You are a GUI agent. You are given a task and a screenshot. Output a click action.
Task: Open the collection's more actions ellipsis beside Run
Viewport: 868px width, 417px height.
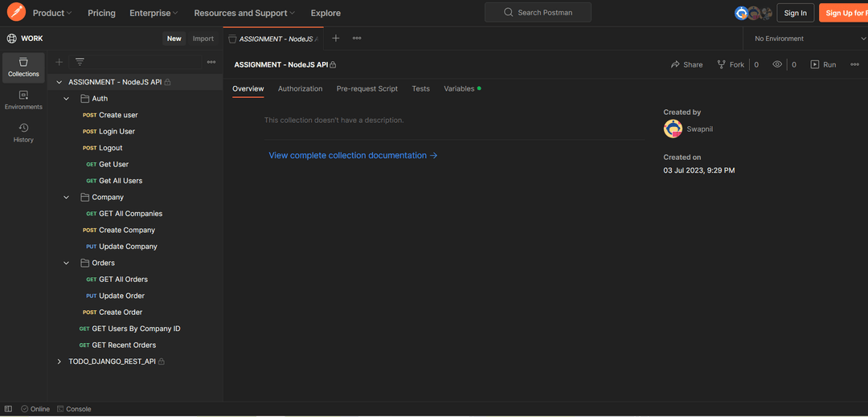tap(854, 65)
